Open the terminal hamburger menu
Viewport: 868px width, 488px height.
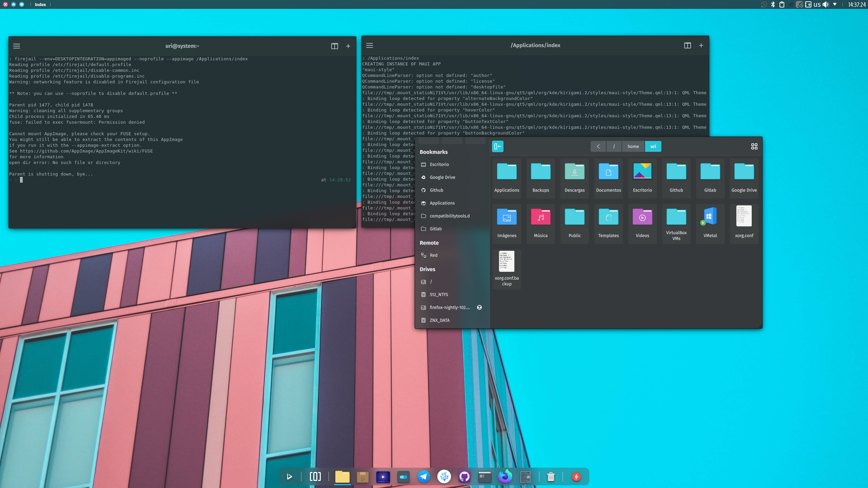[17, 46]
